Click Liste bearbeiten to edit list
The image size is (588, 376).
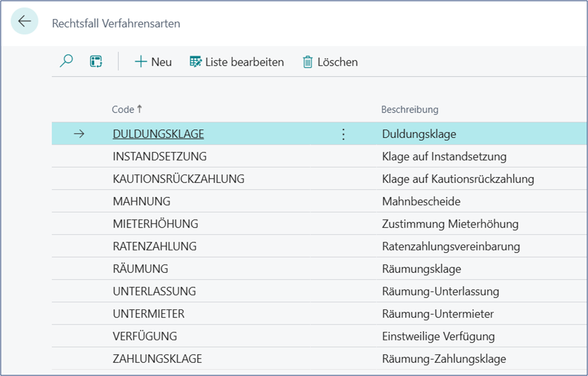pyautogui.click(x=237, y=62)
